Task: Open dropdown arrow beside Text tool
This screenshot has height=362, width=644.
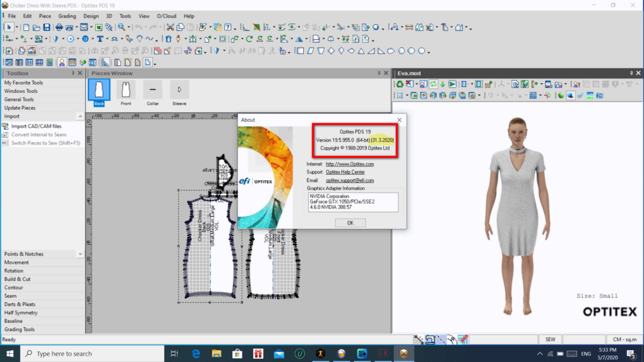Action: 107,39
